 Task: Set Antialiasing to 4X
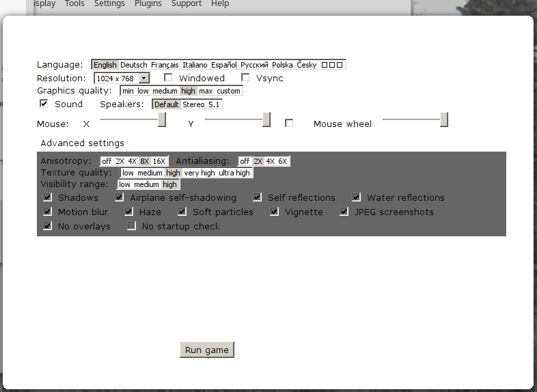coord(271,161)
